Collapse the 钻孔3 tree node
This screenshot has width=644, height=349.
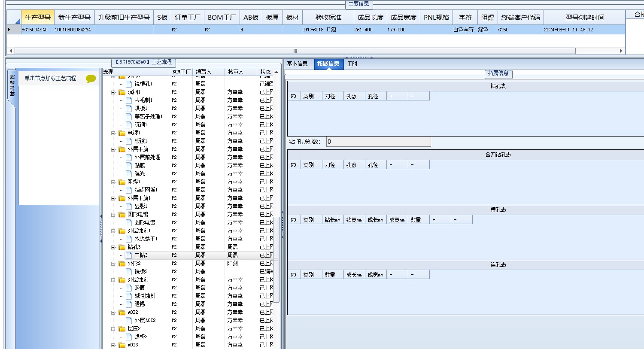pos(114,247)
